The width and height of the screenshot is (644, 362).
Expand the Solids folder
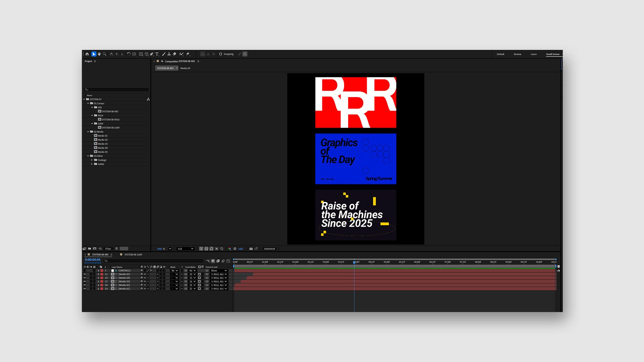click(92, 164)
